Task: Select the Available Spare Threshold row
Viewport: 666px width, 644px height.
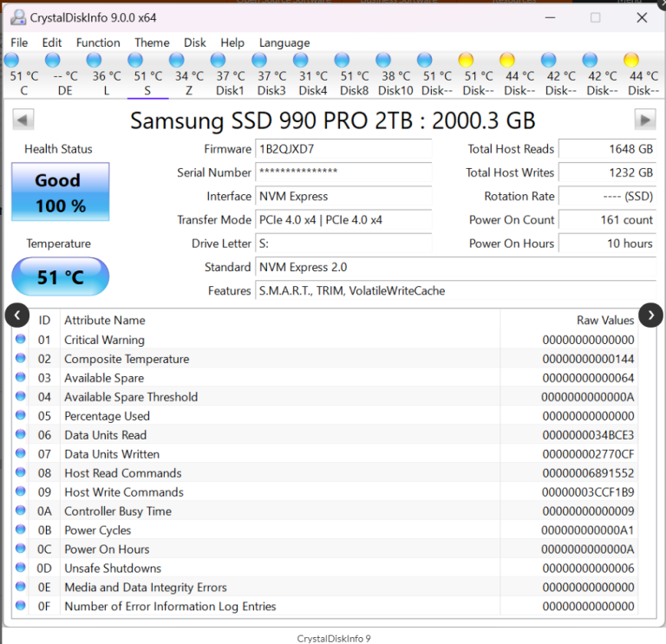Action: tap(325, 397)
